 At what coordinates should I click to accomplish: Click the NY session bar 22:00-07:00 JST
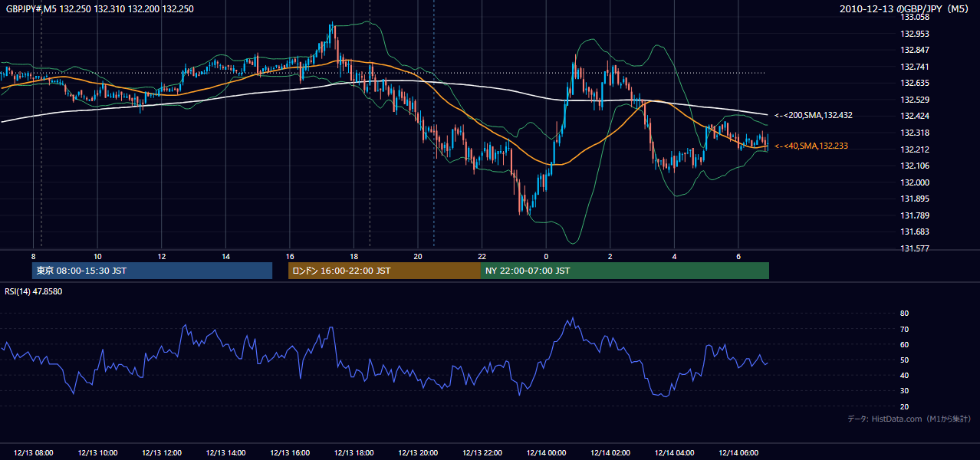(x=625, y=271)
